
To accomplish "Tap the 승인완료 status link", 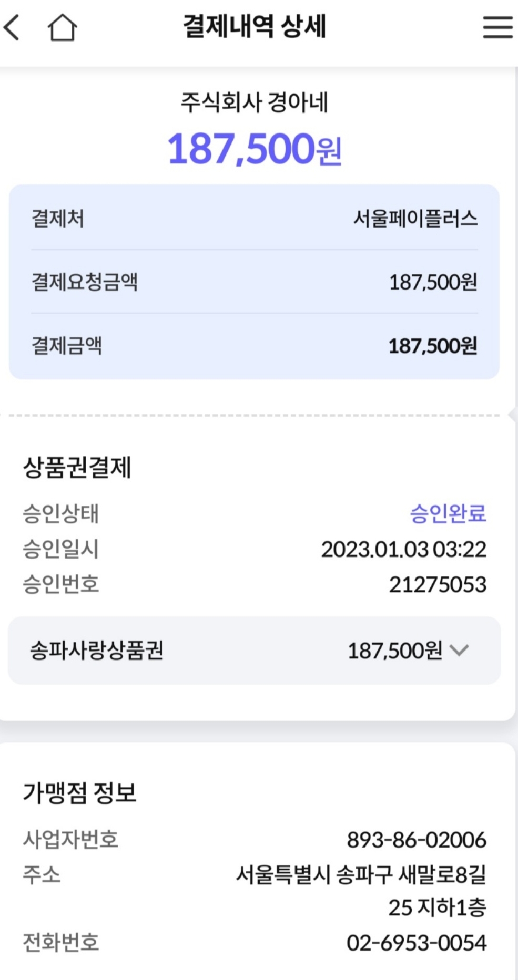I will 448,513.
